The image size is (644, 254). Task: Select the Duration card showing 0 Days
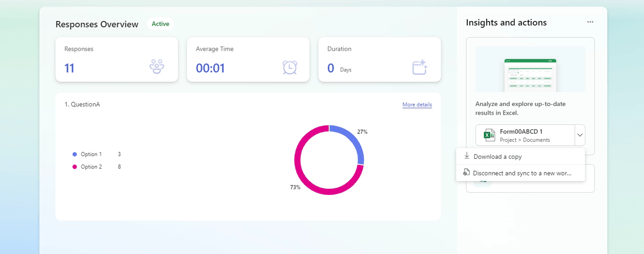click(x=380, y=60)
